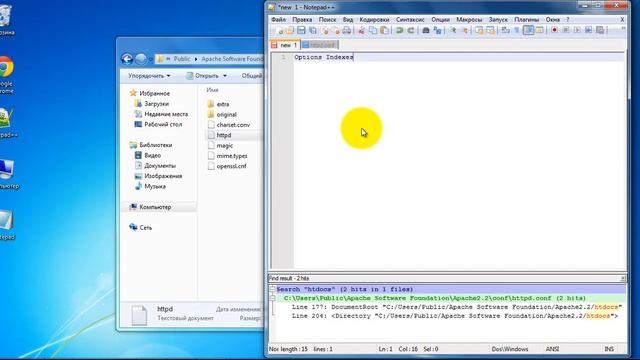This screenshot has height=360, width=640.
Task: Select Рабочий стол in navigation pane
Action: 163,124
